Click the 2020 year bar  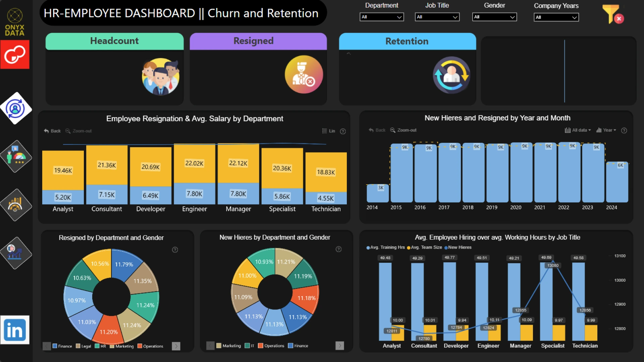[521, 173]
